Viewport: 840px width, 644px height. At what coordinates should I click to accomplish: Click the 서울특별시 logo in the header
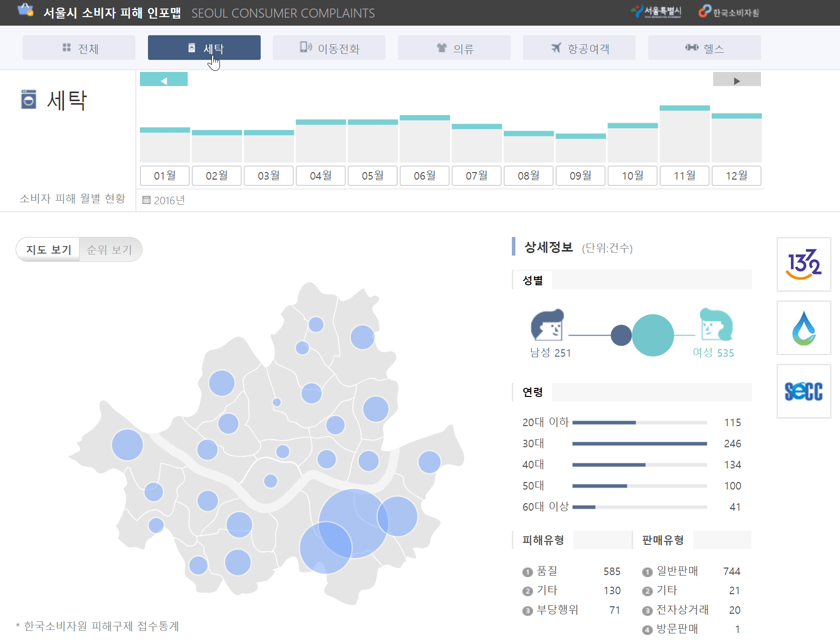[655, 12]
